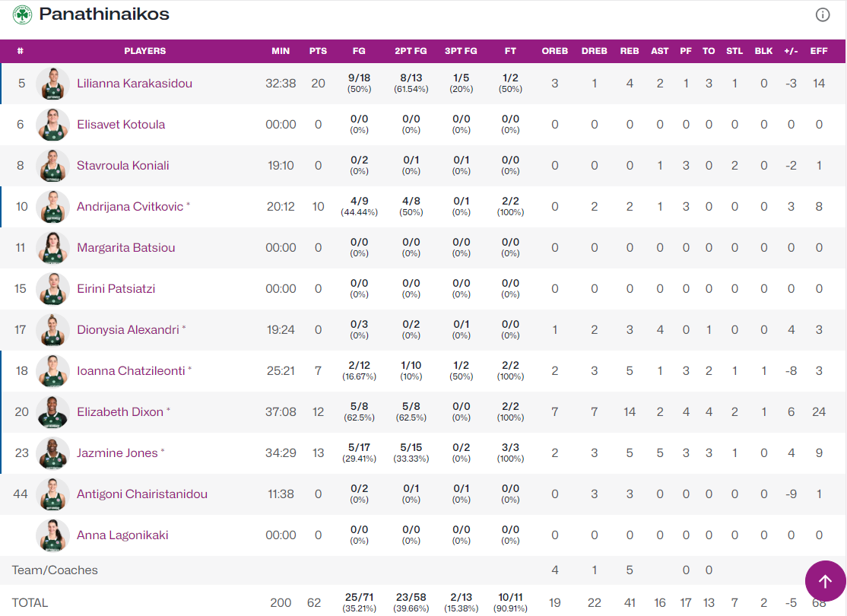
Task: Click the # jersey number column header
Action: 21,51
